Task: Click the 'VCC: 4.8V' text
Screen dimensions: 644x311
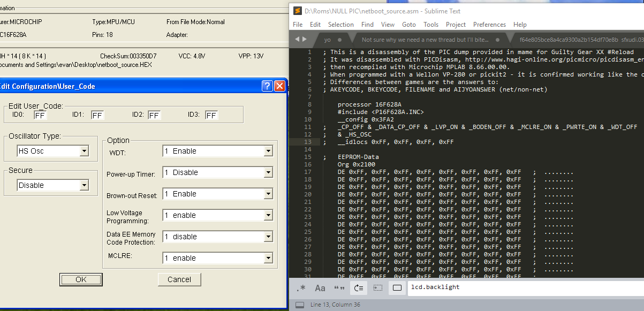Action: 192,56
